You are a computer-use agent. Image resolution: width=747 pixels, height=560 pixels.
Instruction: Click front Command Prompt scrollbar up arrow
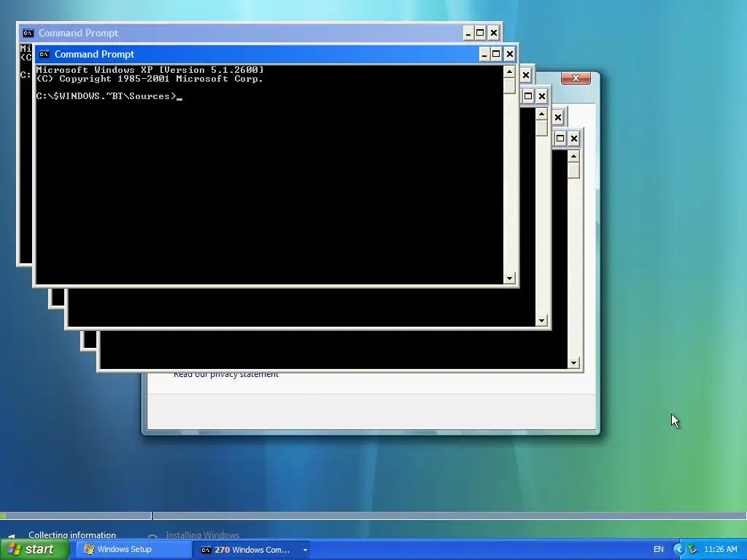pos(509,72)
